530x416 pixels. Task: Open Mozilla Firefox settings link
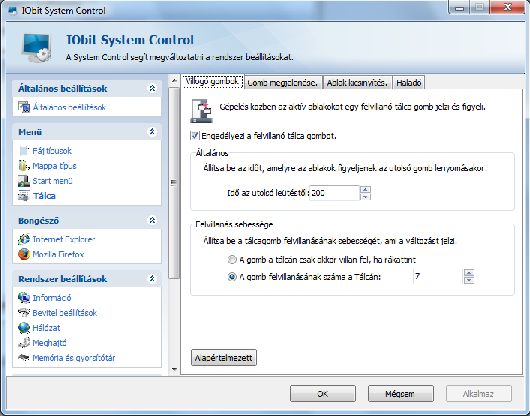point(58,254)
